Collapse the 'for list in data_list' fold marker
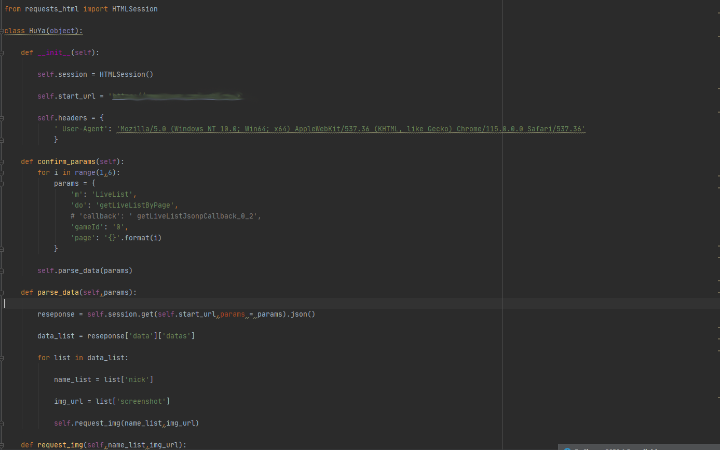Image resolution: width=720 pixels, height=450 pixels. coord(2,358)
